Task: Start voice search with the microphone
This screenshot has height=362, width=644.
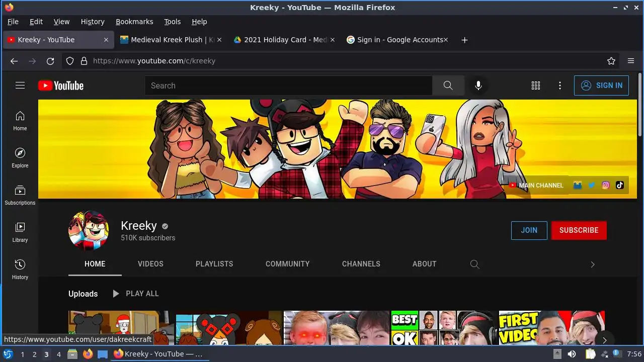Action: (x=478, y=85)
